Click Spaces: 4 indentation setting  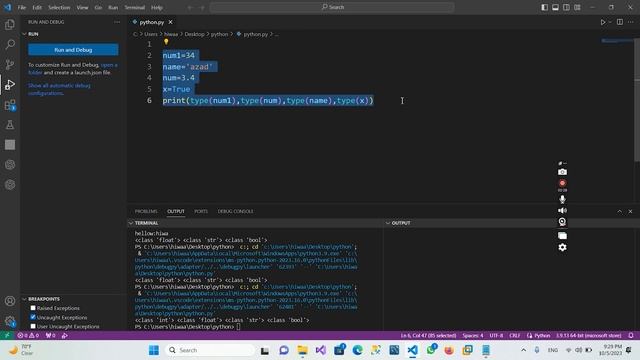[473, 336]
